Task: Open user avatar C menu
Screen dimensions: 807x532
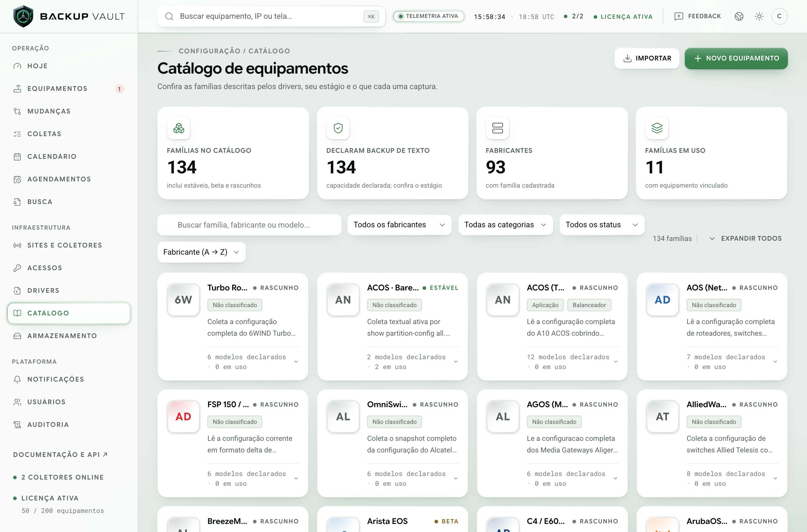Action: click(779, 16)
